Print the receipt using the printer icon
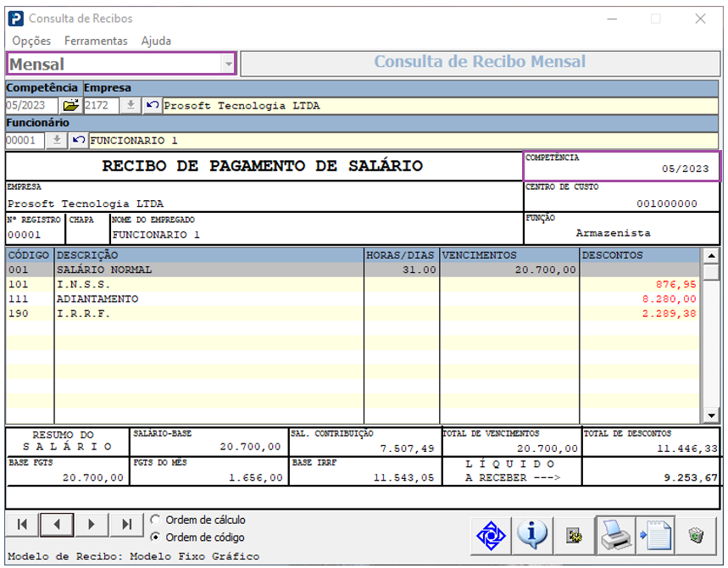 pos(615,536)
